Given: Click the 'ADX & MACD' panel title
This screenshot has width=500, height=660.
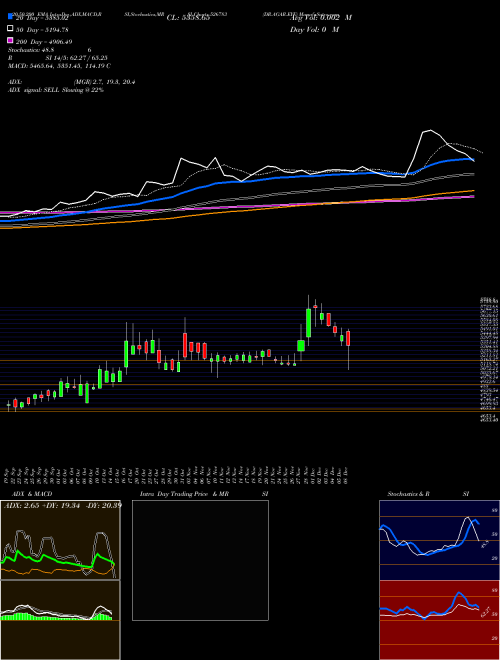Looking at the screenshot, I should tap(32, 494).
